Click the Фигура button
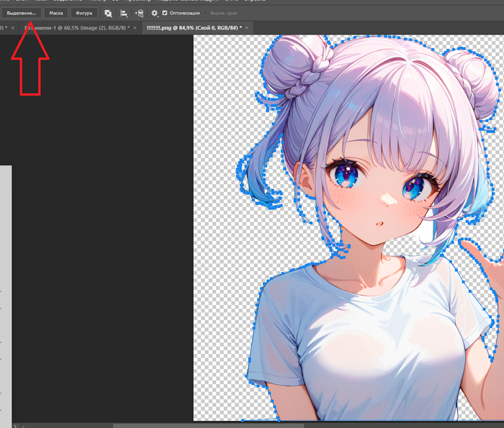The width and height of the screenshot is (504, 428). 84,13
